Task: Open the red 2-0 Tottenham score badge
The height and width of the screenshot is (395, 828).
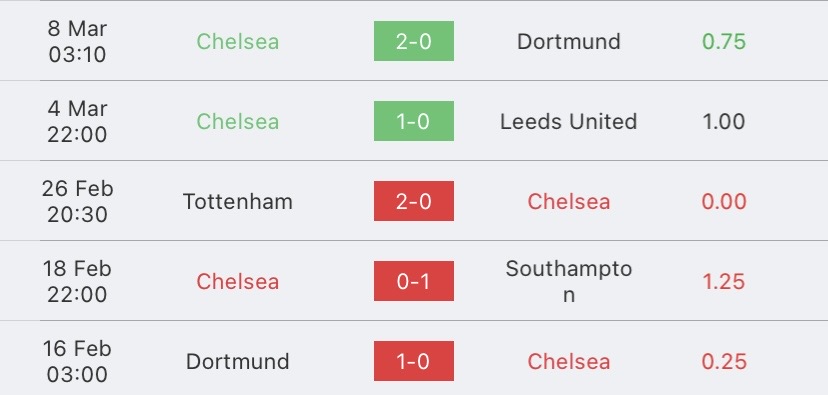Action: pos(413,201)
